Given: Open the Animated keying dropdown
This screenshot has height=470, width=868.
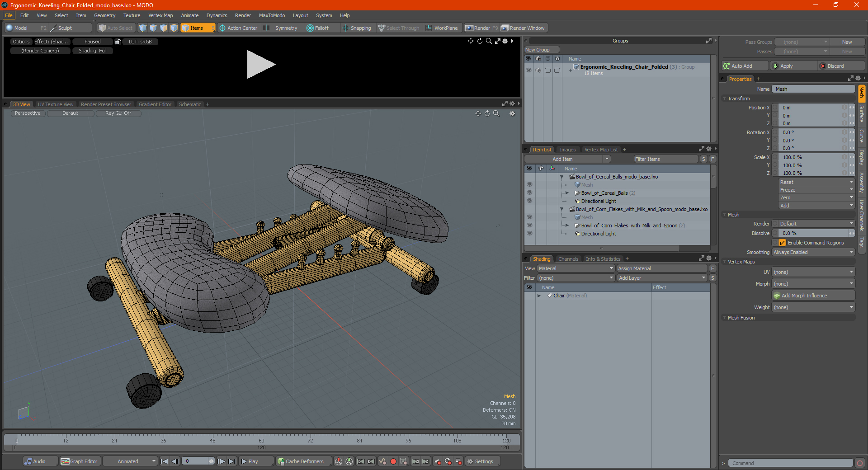Looking at the screenshot, I should pyautogui.click(x=130, y=461).
